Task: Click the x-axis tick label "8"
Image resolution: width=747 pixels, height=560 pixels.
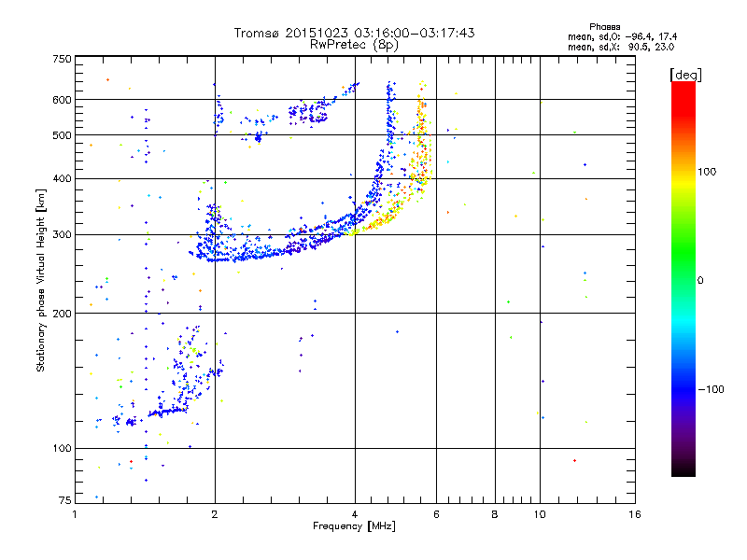Action: [x=495, y=514]
